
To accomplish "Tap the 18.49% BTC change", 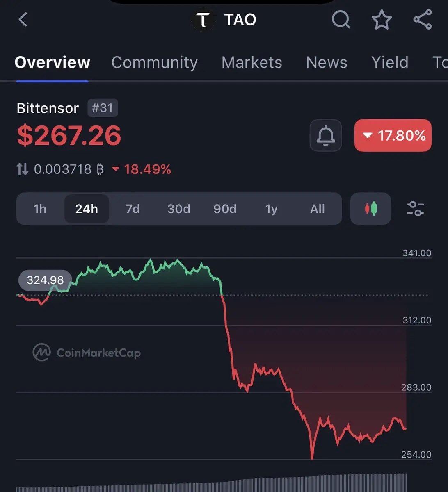I will pos(142,169).
